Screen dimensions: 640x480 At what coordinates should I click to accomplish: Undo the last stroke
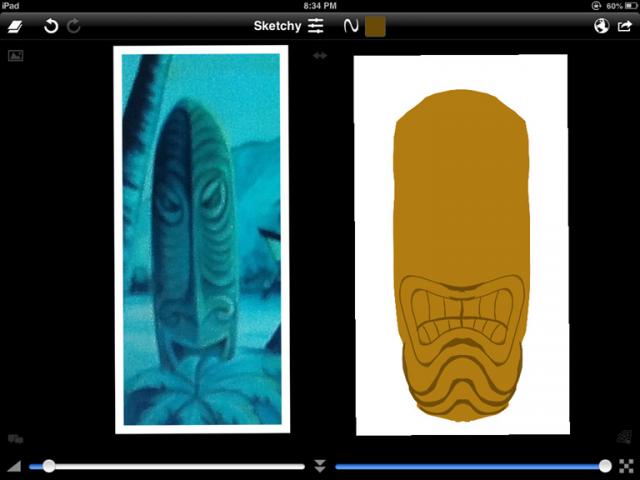[50, 26]
